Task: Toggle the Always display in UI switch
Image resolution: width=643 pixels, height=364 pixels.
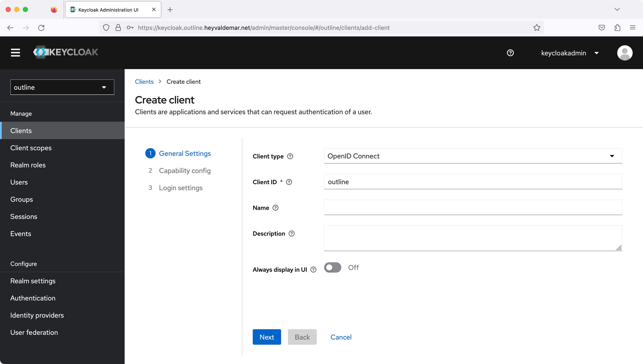Action: click(332, 267)
